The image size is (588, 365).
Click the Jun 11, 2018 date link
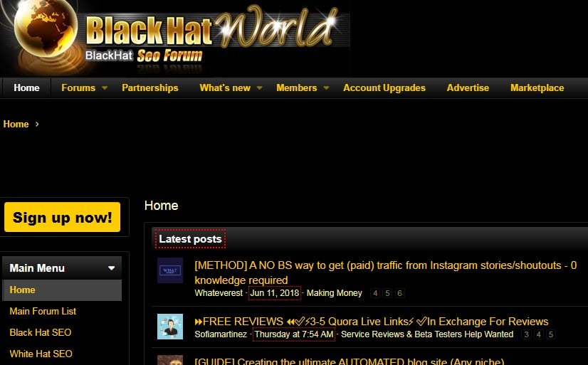pyautogui.click(x=275, y=293)
